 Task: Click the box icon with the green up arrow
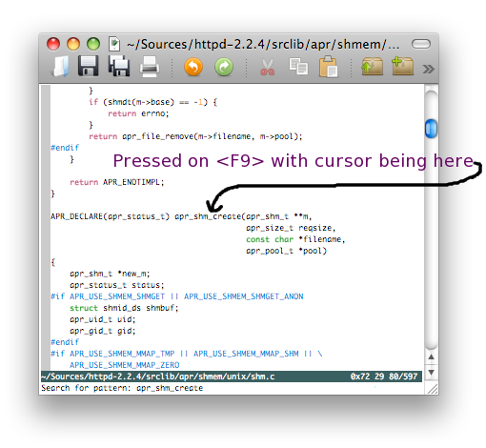pyautogui.click(x=372, y=66)
